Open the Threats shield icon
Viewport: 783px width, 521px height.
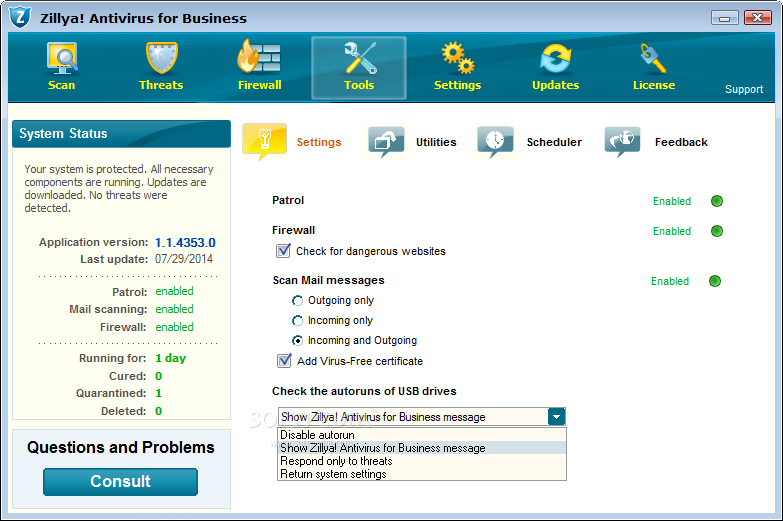coord(161,58)
